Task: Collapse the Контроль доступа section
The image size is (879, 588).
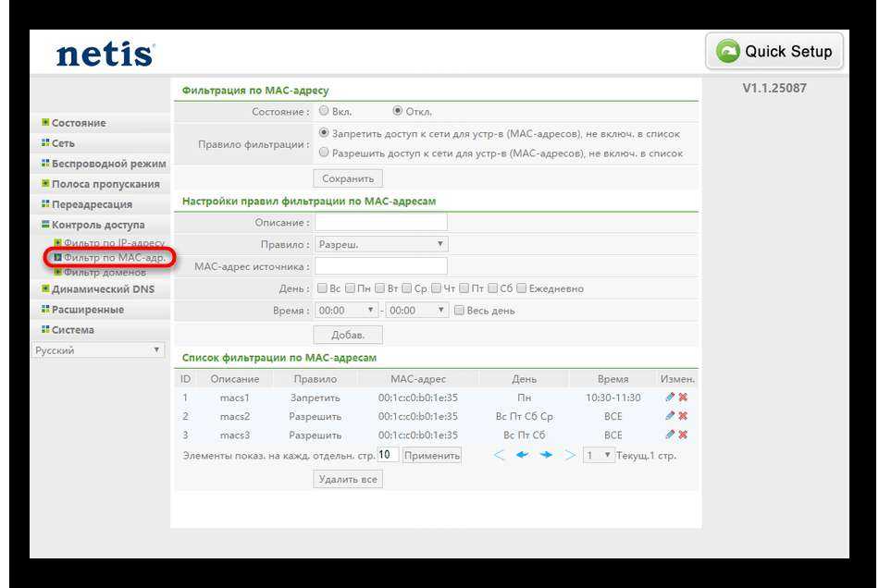Action: tap(98, 225)
